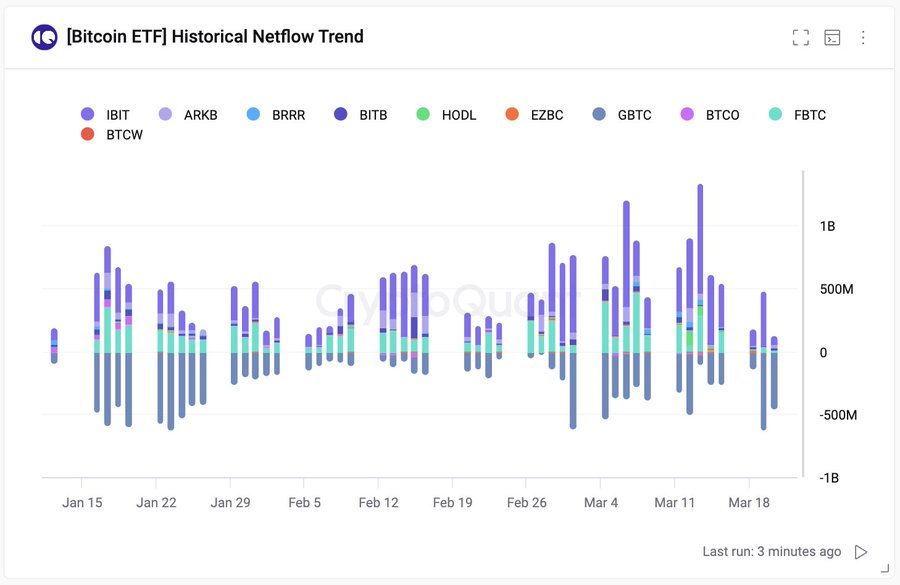The height and width of the screenshot is (585, 900).
Task: Toggle the HODL green legend dot
Action: [x=423, y=115]
